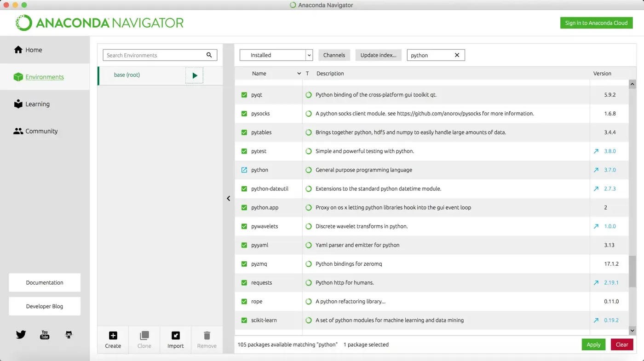The image size is (644, 361).
Task: Click the search magnifier in Search Environments
Action: 209,55
